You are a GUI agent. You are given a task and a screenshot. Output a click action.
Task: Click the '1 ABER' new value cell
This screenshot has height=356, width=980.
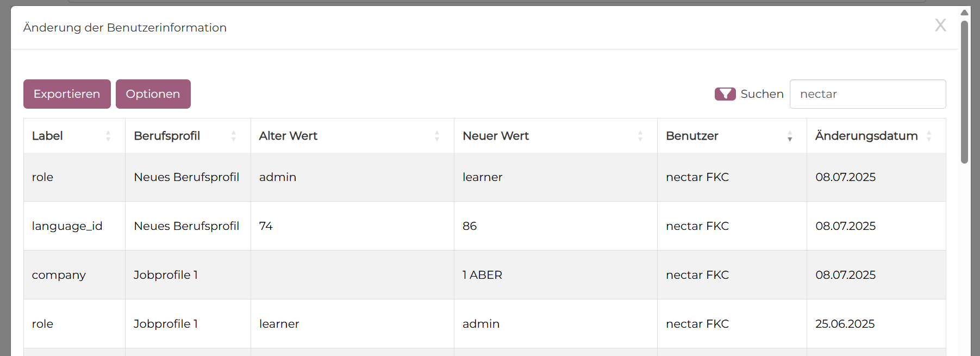pos(482,275)
